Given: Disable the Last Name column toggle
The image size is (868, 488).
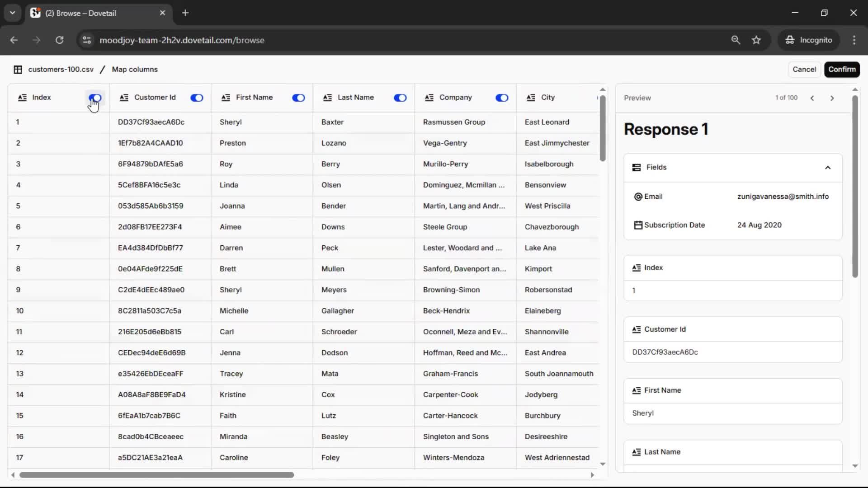Looking at the screenshot, I should click(x=400, y=98).
